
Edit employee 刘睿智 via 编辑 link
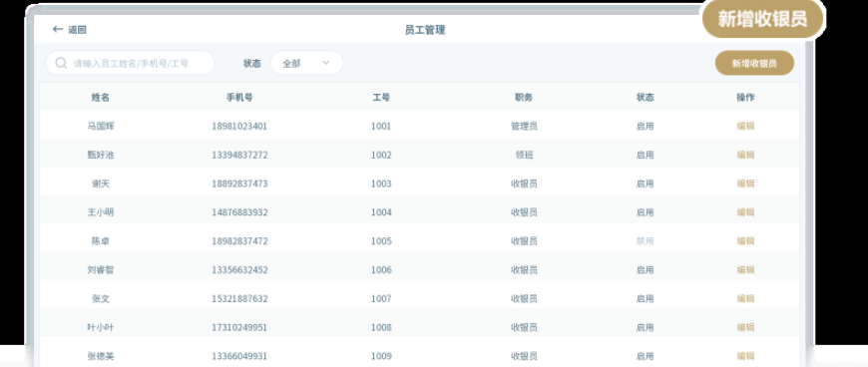[745, 270]
